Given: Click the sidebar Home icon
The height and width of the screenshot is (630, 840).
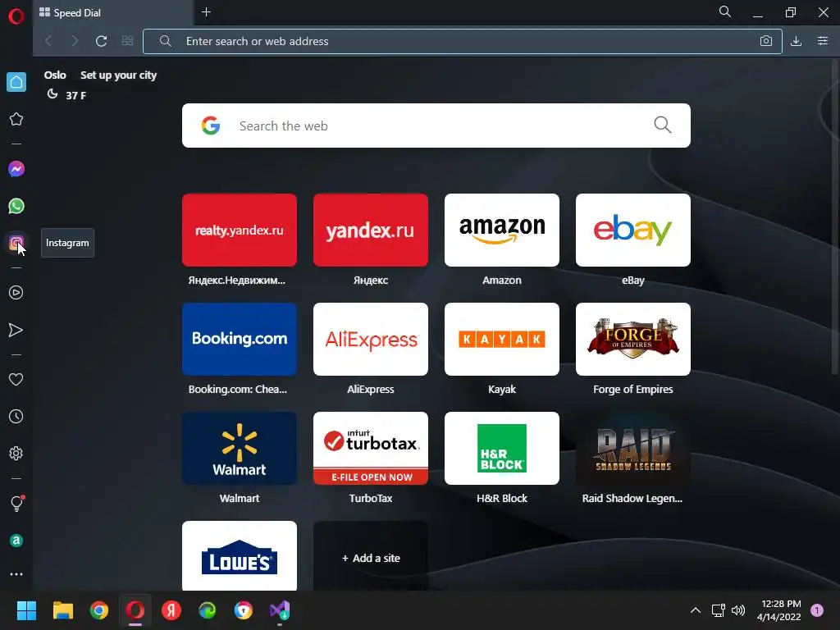Looking at the screenshot, I should (x=16, y=82).
